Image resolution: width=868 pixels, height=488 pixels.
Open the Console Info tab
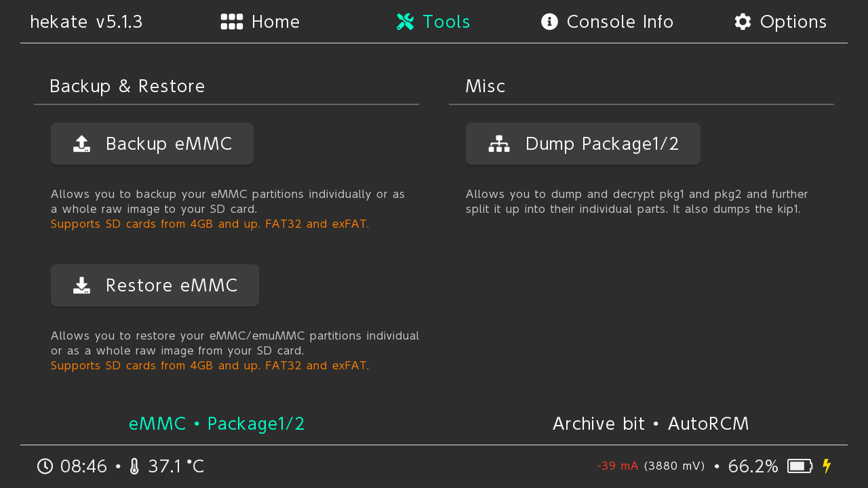pos(607,22)
